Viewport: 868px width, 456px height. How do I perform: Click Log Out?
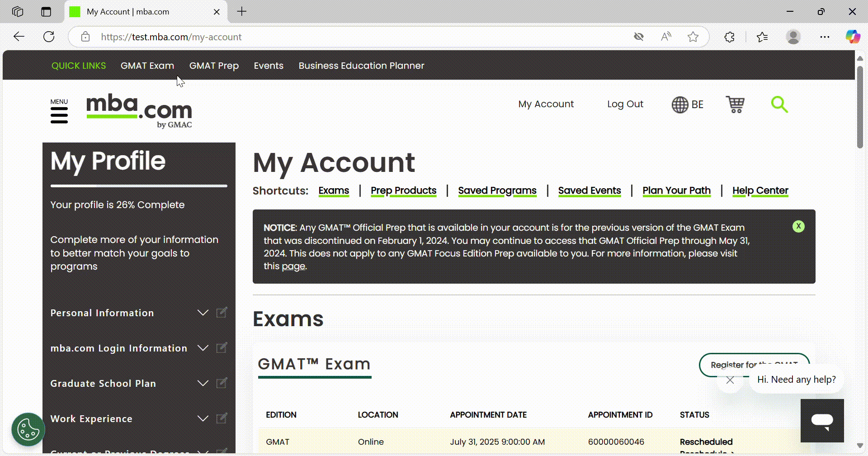(x=625, y=104)
